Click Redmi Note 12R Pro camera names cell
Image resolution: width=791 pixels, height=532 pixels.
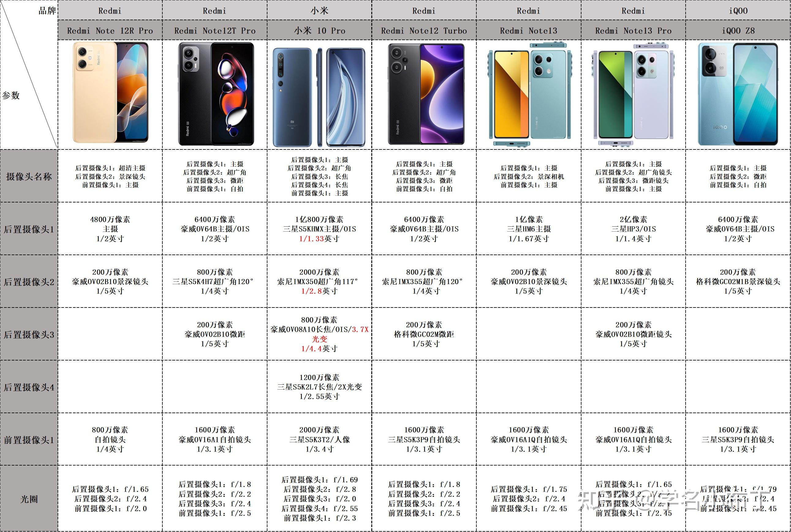[110, 176]
